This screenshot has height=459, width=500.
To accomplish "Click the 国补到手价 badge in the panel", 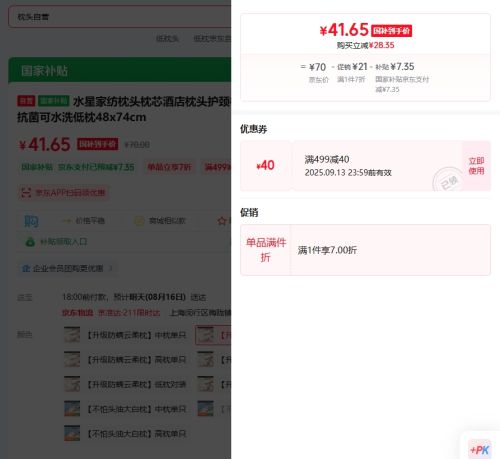I will [x=391, y=31].
